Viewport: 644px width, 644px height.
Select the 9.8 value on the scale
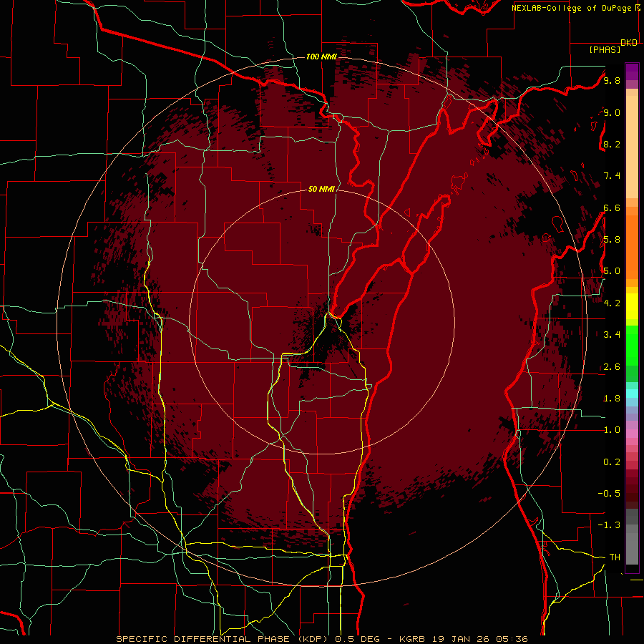coord(612,80)
